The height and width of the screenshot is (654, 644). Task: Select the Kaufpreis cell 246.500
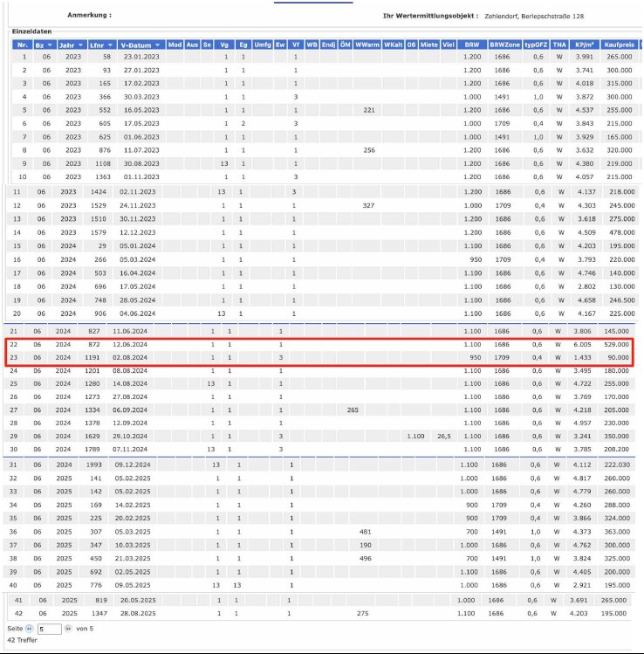pos(622,300)
